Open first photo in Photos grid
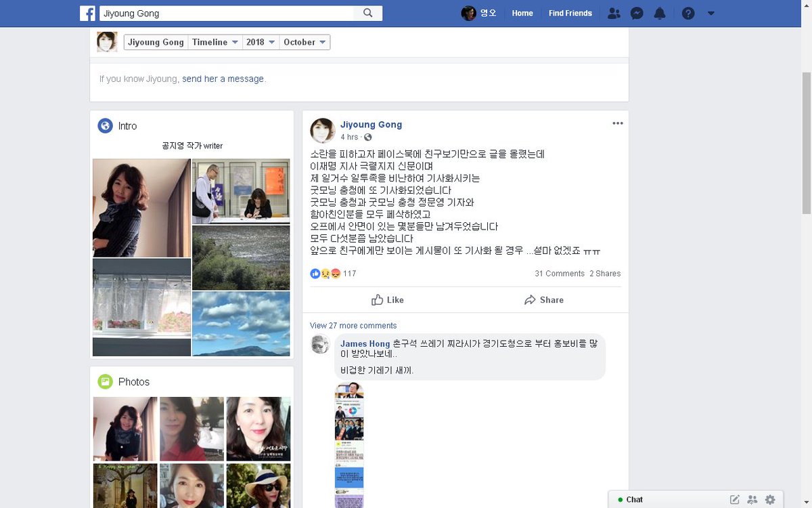 [x=125, y=429]
